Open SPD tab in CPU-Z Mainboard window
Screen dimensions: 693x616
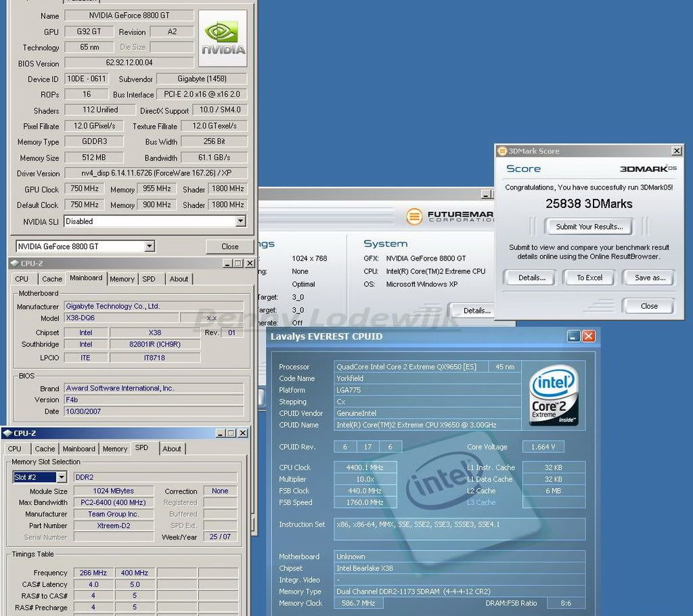[149, 279]
